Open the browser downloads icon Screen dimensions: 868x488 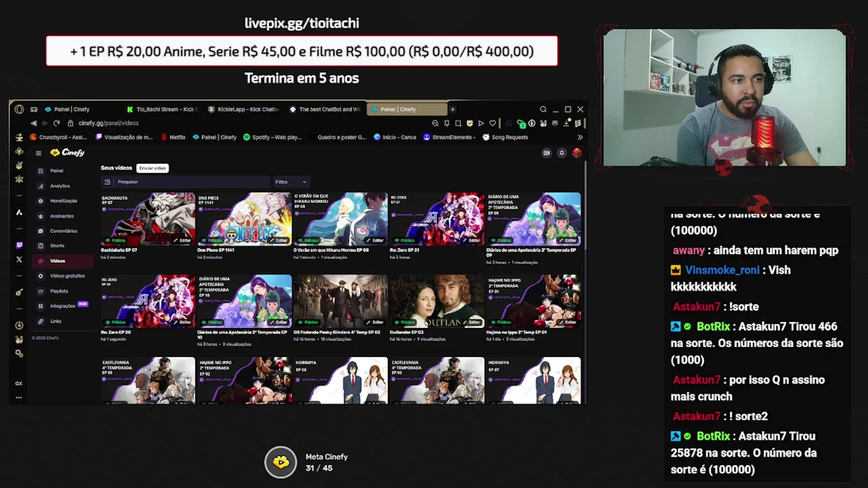tap(566, 123)
